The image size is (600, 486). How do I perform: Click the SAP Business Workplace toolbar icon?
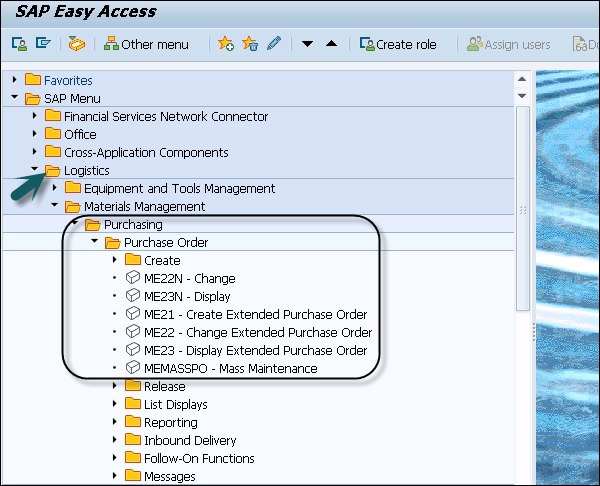77,45
